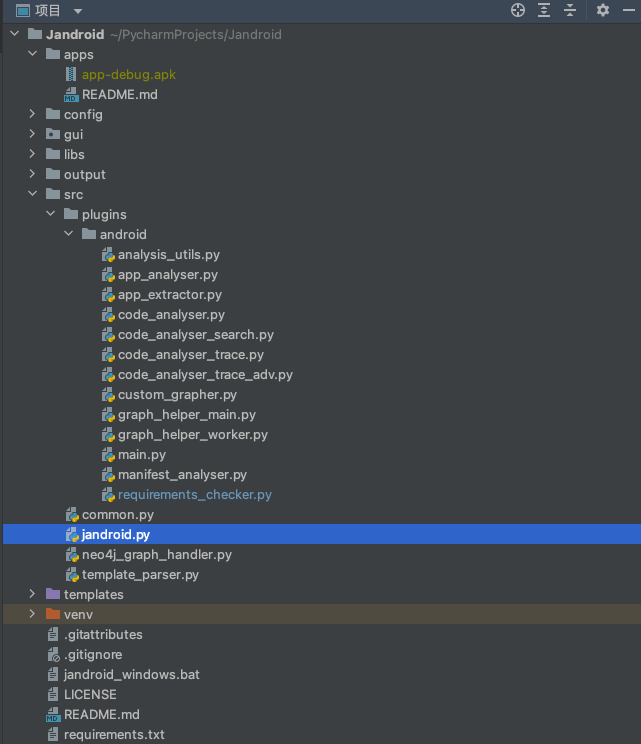The width and height of the screenshot is (641, 744).
Task: Click the src folder icon
Action: [x=53, y=194]
